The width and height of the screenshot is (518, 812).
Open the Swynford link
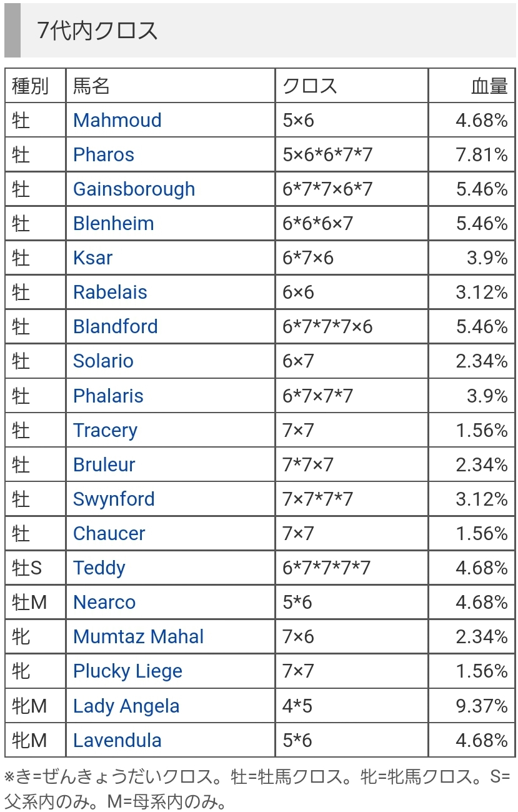(114, 499)
